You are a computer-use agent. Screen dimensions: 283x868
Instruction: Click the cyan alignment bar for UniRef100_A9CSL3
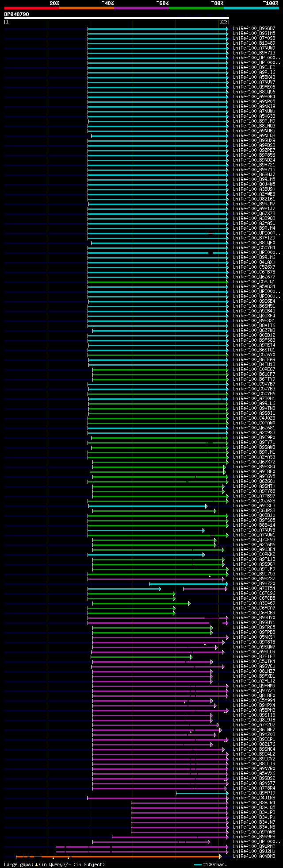coord(148,505)
